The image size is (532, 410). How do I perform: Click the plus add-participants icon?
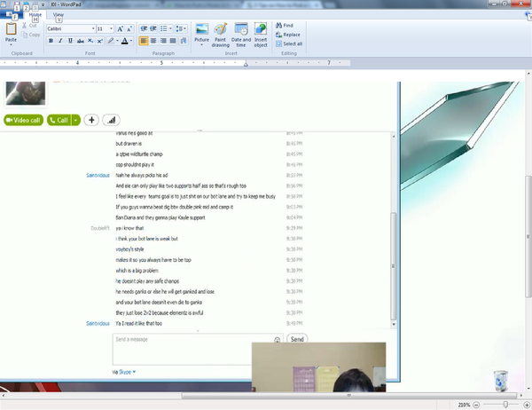point(91,120)
